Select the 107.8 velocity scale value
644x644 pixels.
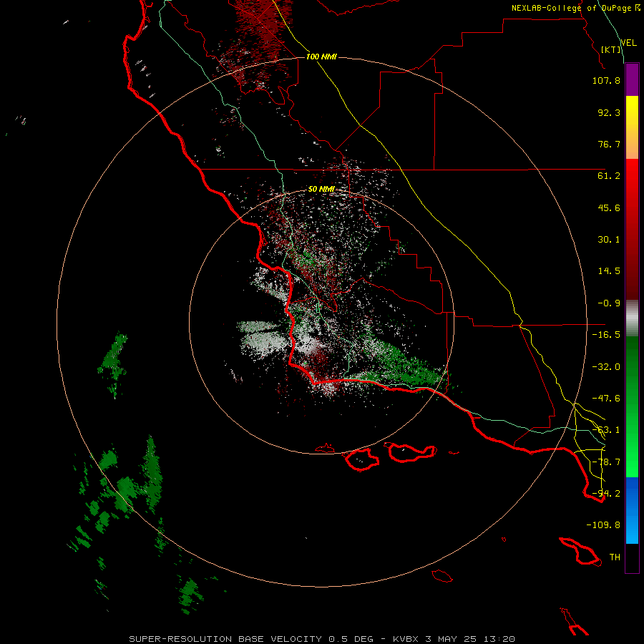click(606, 80)
